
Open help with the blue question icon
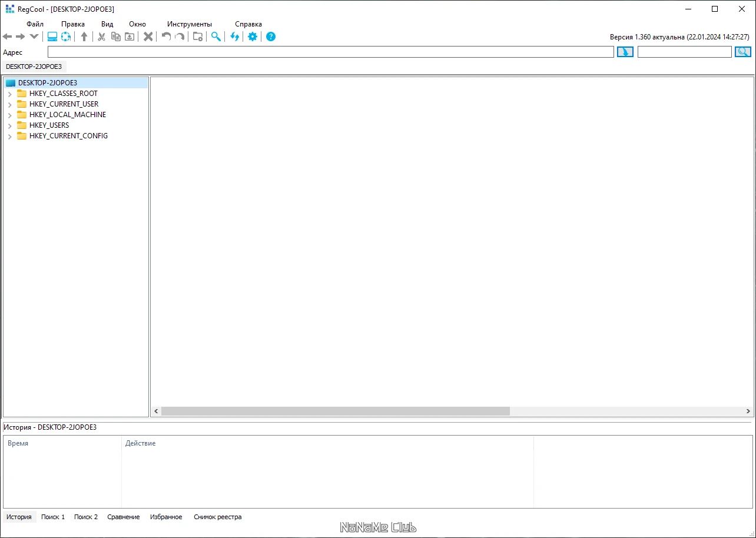[271, 36]
